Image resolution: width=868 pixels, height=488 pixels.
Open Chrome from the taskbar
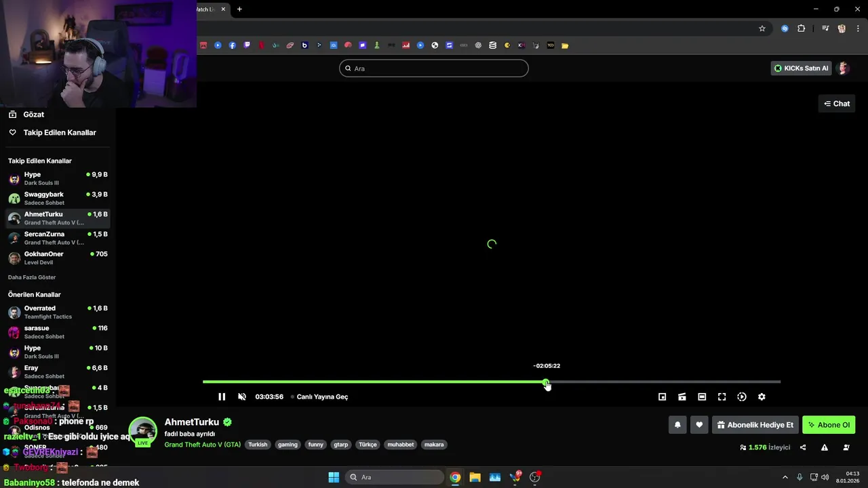coord(455,477)
